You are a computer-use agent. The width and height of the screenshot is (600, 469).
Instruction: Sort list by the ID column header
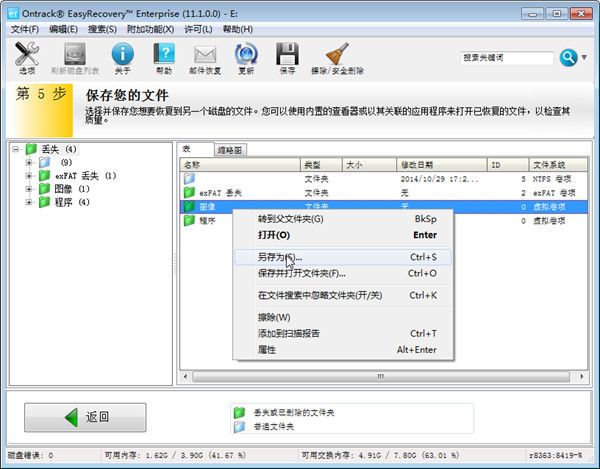click(x=508, y=165)
